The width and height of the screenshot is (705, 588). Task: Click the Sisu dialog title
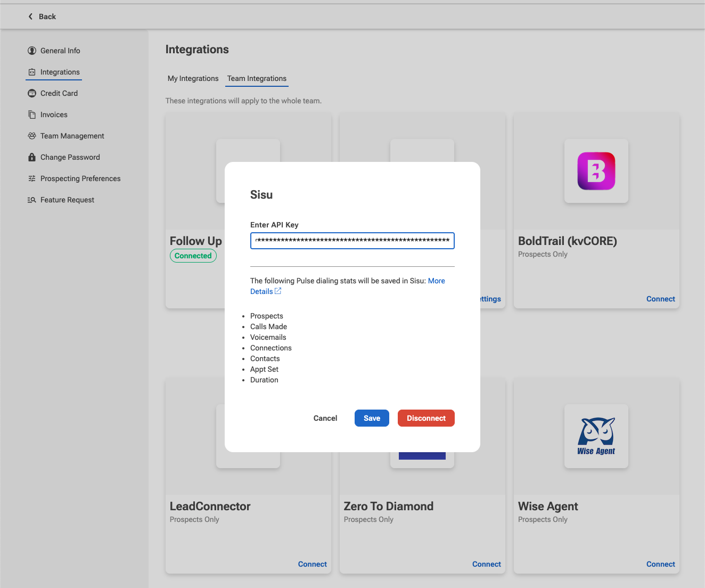[261, 195]
